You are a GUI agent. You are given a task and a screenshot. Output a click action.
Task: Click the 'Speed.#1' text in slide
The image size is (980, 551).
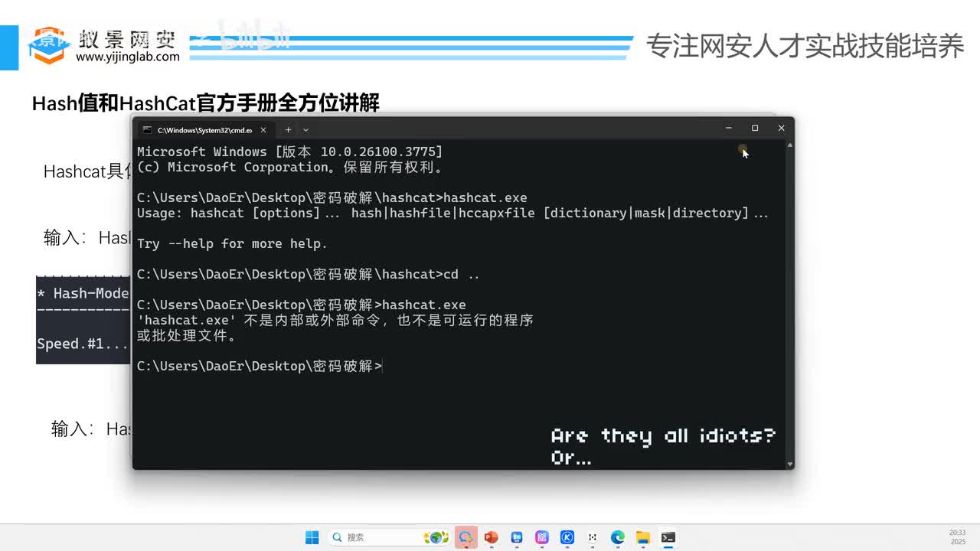click(x=83, y=344)
